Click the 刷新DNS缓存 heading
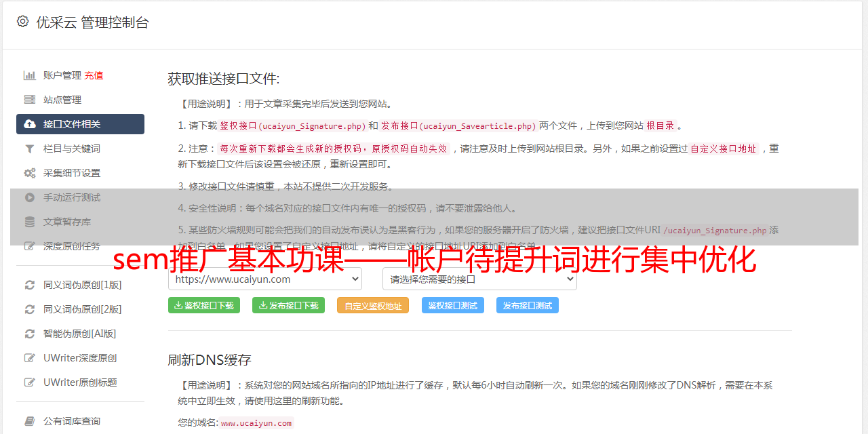 click(x=210, y=359)
